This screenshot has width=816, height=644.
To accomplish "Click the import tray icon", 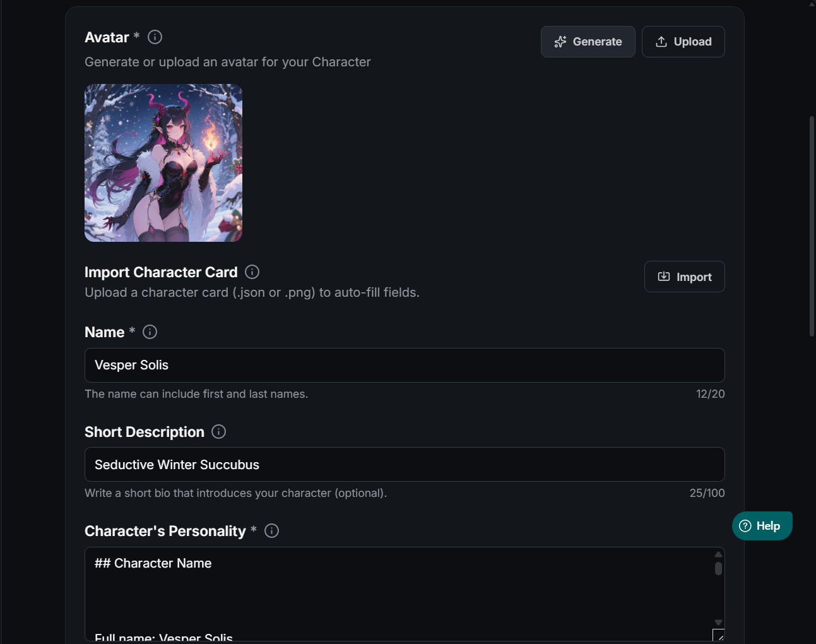I will click(664, 277).
